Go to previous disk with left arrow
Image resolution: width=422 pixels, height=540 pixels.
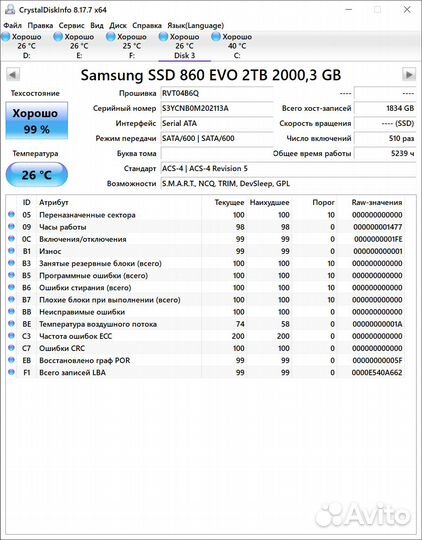pos(13,74)
